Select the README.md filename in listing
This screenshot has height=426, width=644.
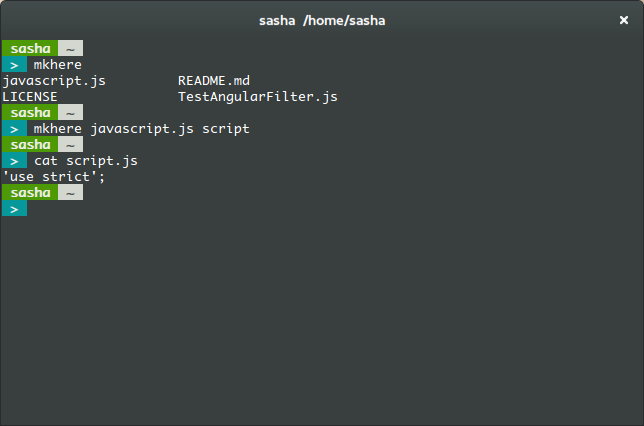tap(214, 81)
